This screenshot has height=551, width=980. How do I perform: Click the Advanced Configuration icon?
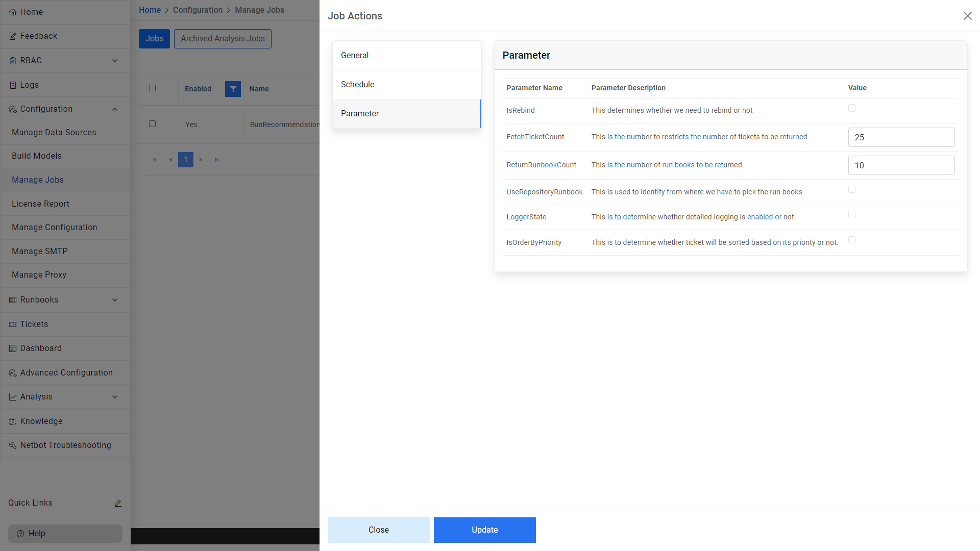13,373
